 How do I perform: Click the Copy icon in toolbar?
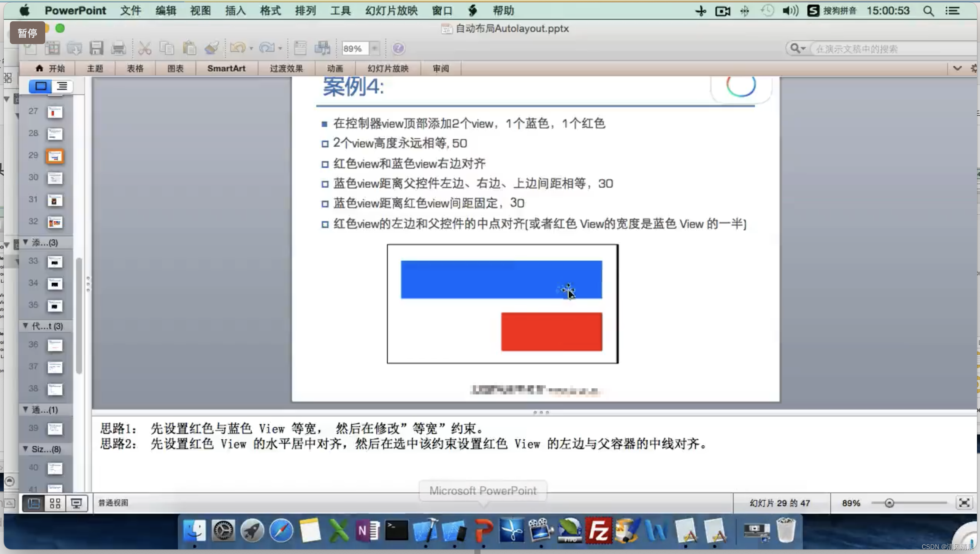pos(167,48)
